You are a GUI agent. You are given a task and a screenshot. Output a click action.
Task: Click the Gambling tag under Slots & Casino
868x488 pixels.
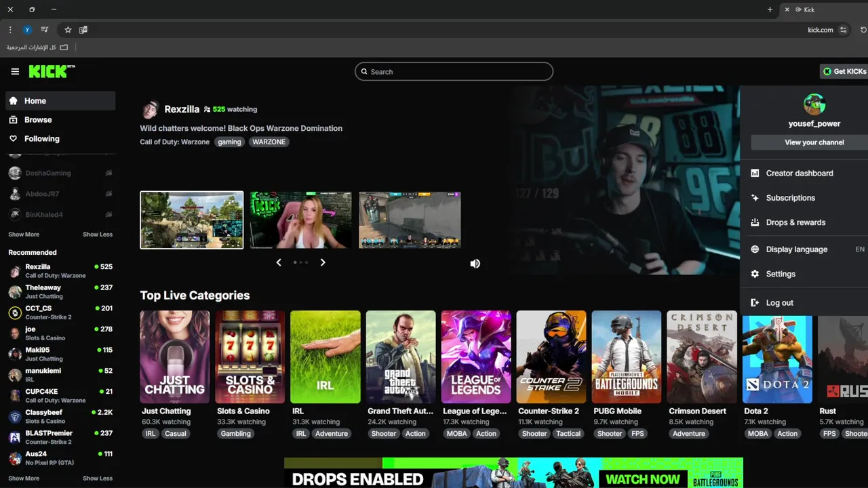[235, 434]
